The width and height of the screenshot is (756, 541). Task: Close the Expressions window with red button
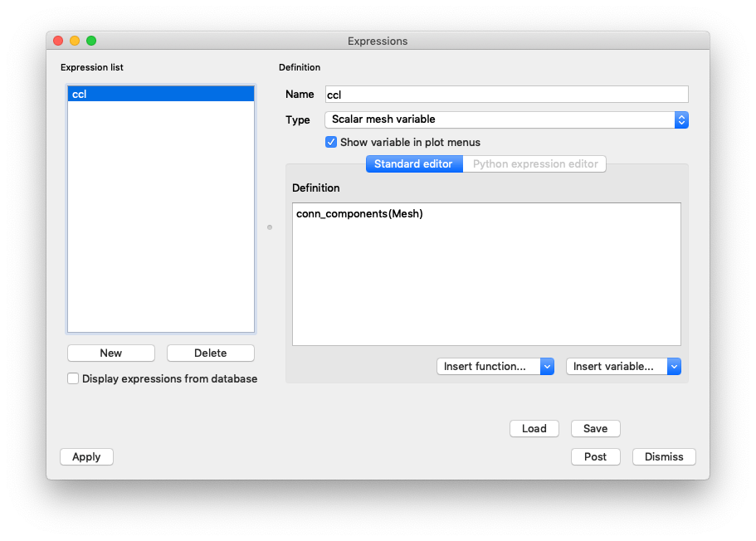click(58, 41)
